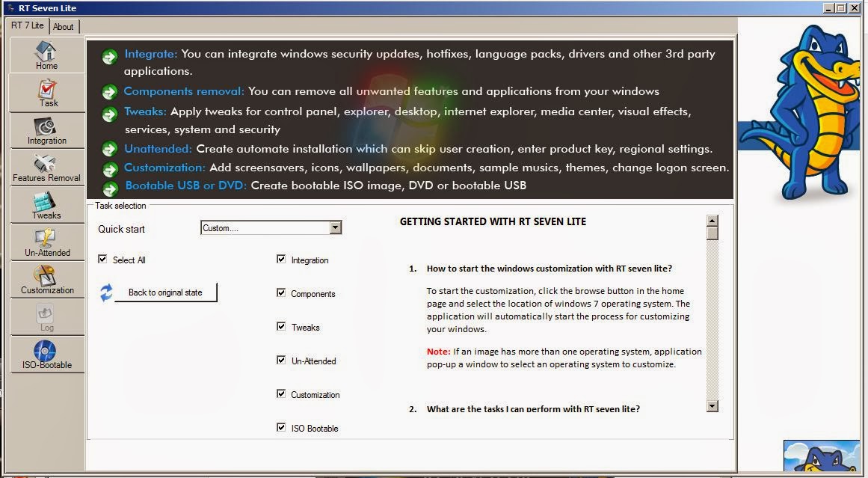This screenshot has width=868, height=478.
Task: Click the getting started scrollbar thumb
Action: pyautogui.click(x=712, y=233)
